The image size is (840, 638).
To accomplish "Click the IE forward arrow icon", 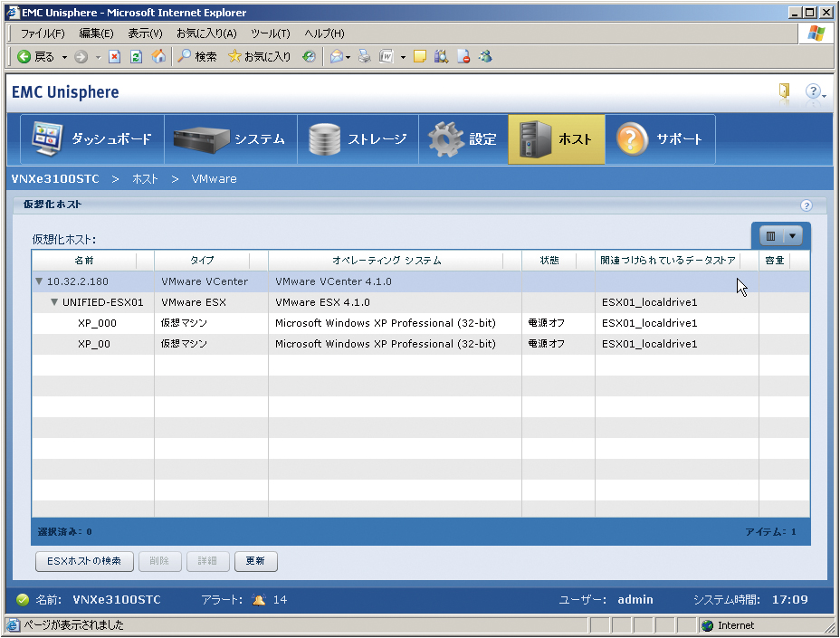I will 81,57.
